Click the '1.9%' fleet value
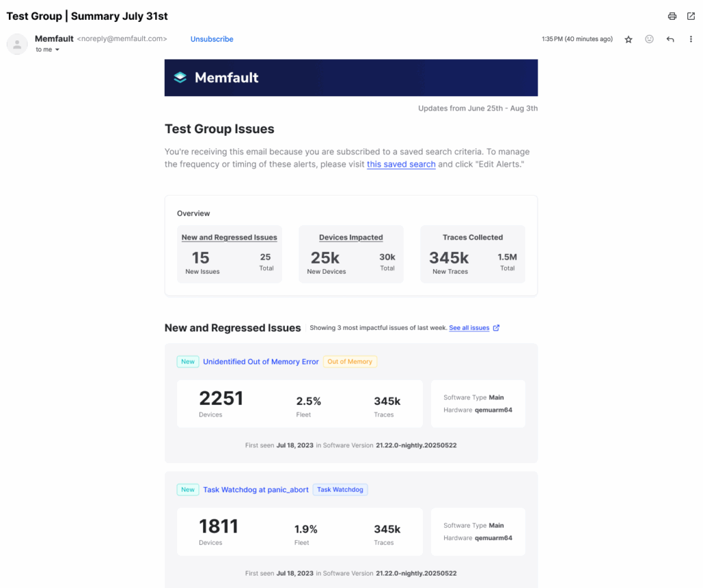Screen dimensions: 703x588 coord(306,529)
